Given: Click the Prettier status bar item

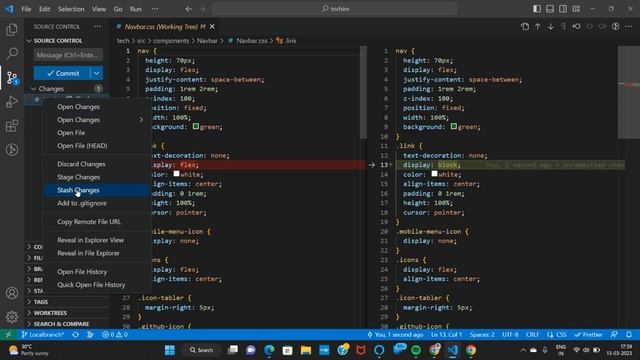Looking at the screenshot, I should pyautogui.click(x=589, y=334).
